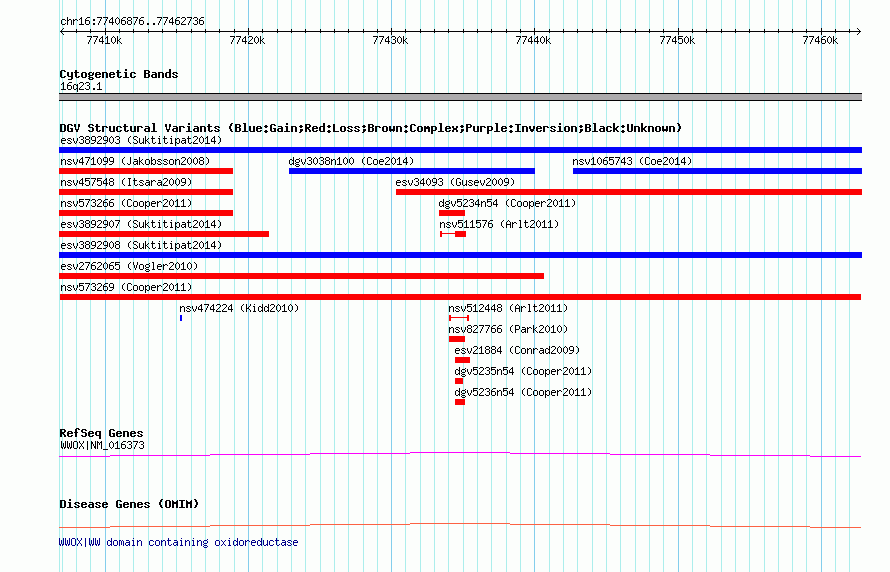Click esv3892907 (Suktitipat2014) label
Screen dimensions: 890x572
[x=141, y=224]
